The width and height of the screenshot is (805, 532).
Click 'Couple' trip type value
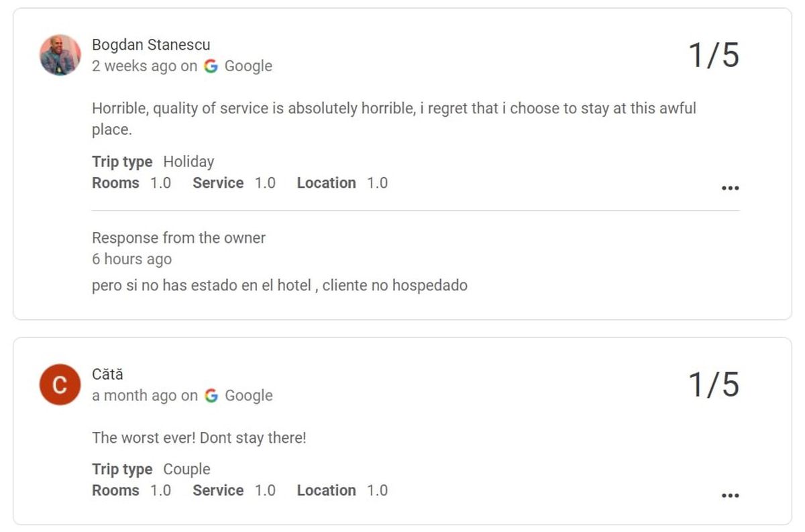(x=186, y=470)
